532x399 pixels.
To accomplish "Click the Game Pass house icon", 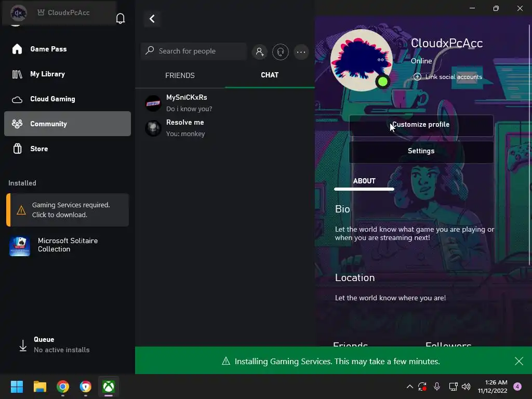I will pyautogui.click(x=17, y=49).
